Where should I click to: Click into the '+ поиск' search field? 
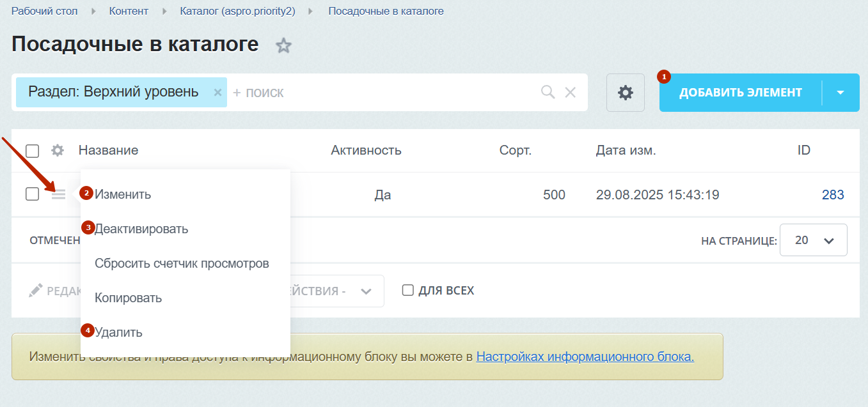[x=384, y=92]
